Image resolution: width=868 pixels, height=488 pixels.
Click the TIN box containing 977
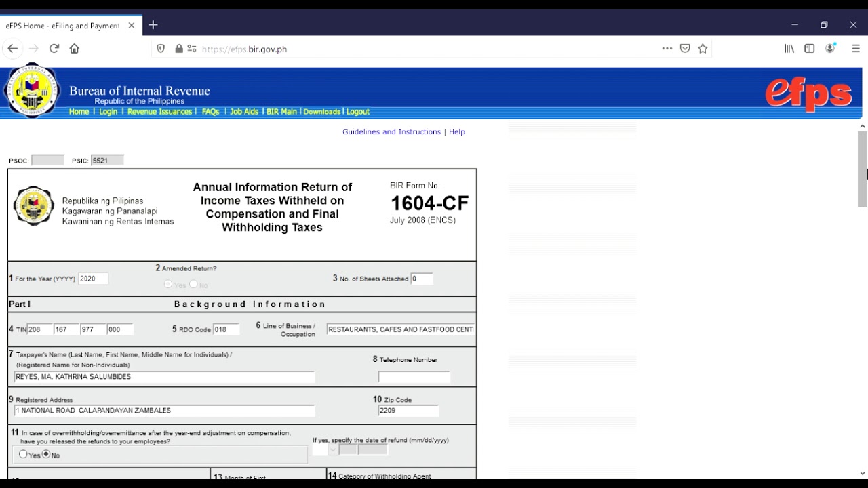[x=93, y=329]
